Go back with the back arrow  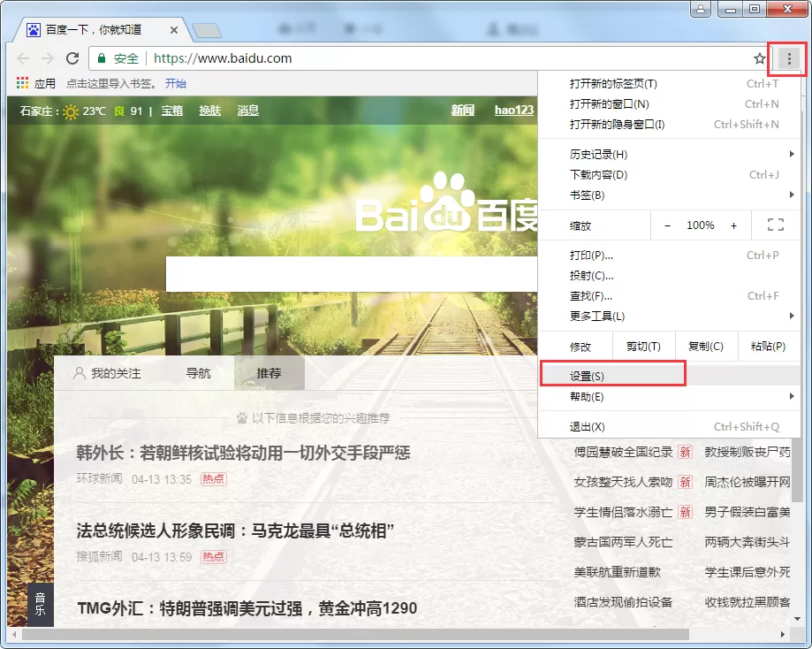23,58
